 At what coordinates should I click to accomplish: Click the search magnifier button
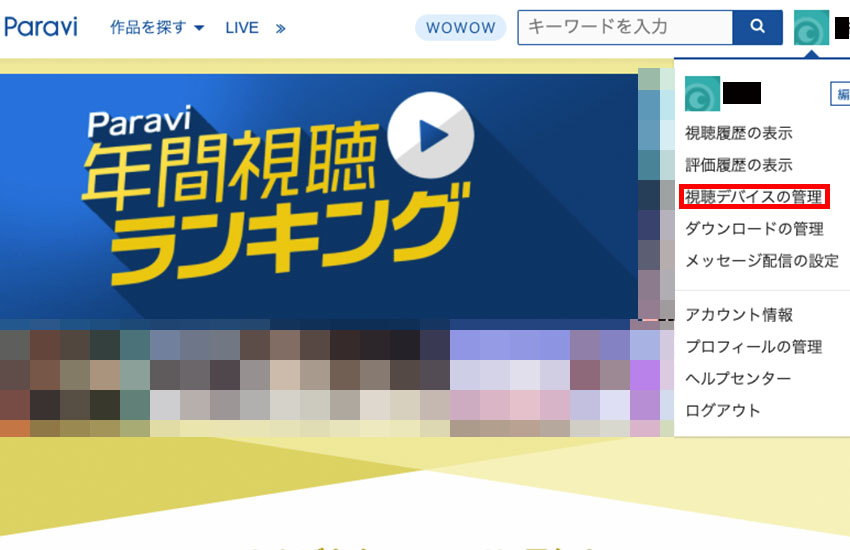(x=757, y=27)
